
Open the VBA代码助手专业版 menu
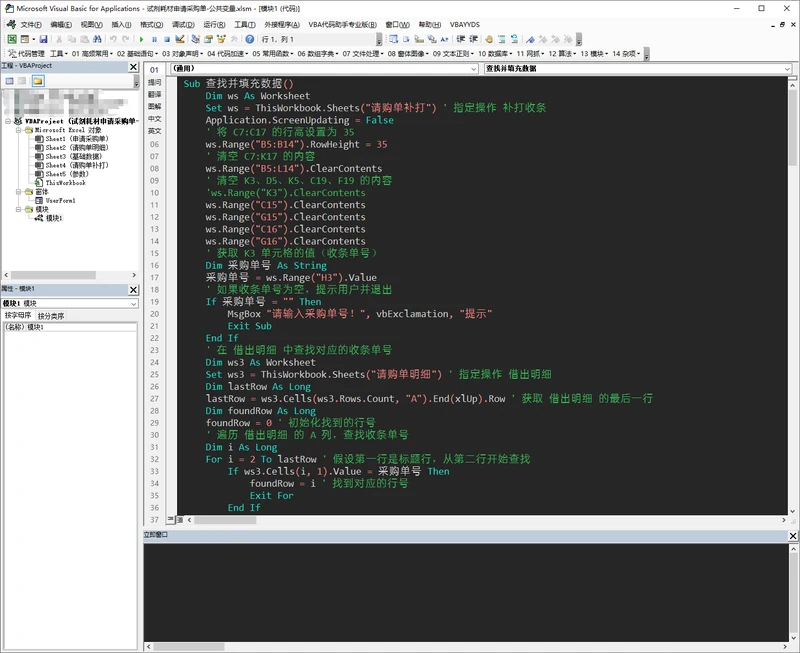342,24
